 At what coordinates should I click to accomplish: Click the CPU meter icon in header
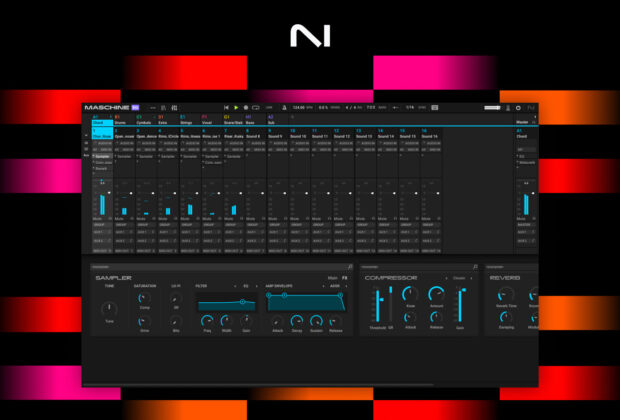point(508,108)
